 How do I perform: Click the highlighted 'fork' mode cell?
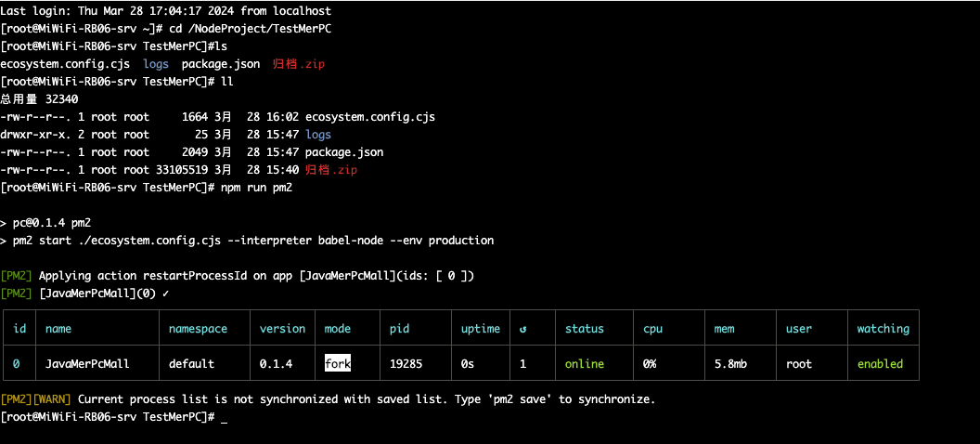[x=338, y=363]
